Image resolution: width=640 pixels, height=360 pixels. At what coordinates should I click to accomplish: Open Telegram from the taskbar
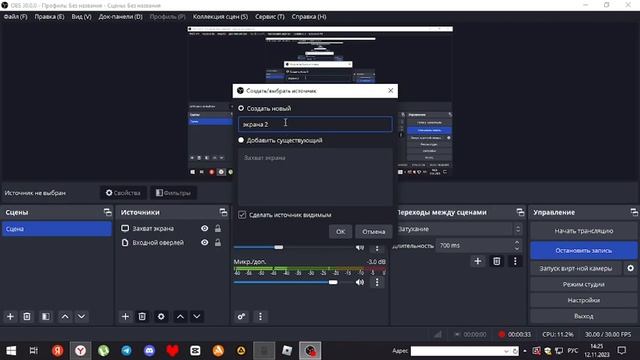pyautogui.click(x=127, y=350)
